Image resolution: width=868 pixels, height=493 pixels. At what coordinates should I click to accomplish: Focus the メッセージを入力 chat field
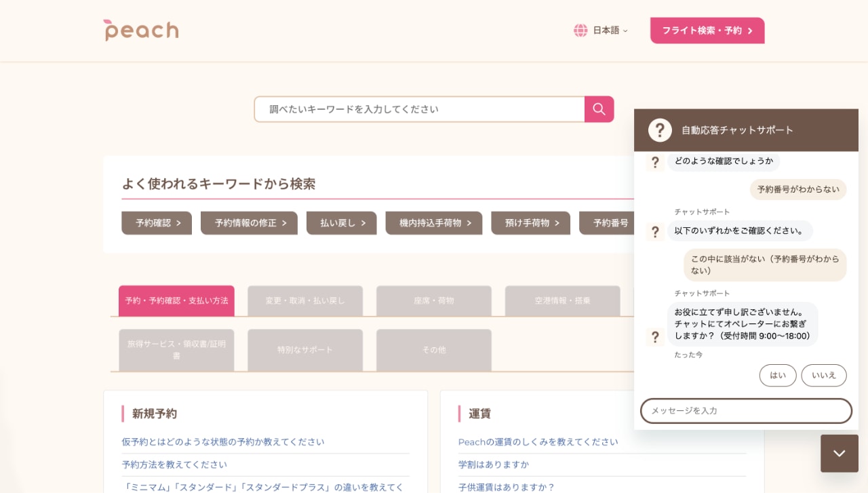tap(746, 411)
